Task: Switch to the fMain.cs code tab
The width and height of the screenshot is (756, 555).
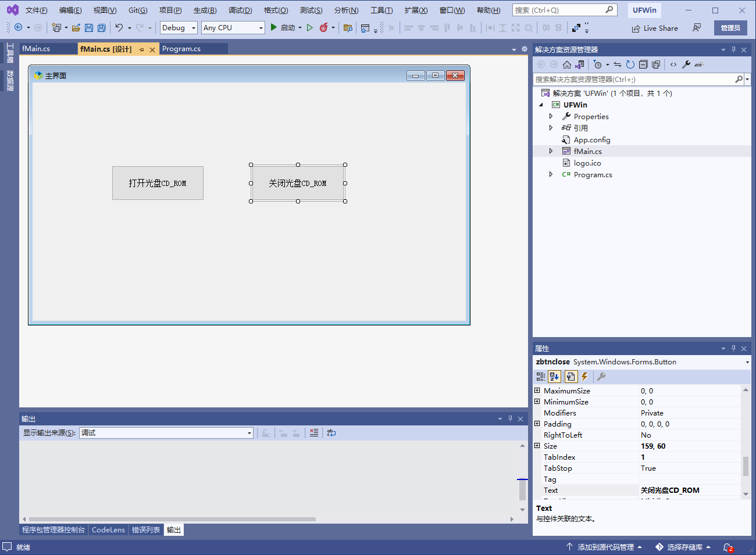Action: (36, 49)
